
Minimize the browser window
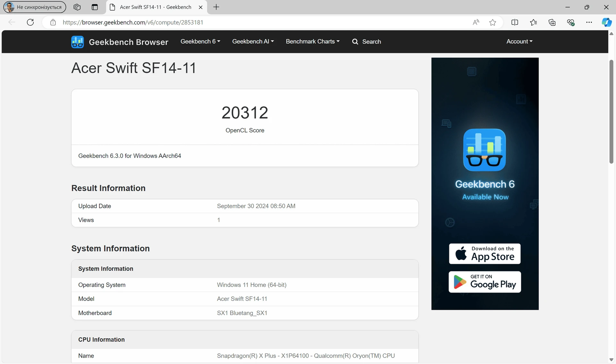click(568, 7)
